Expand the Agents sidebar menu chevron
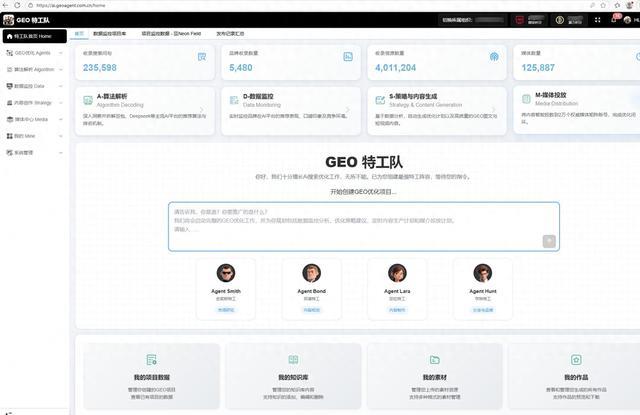640x415 pixels. tap(61, 53)
